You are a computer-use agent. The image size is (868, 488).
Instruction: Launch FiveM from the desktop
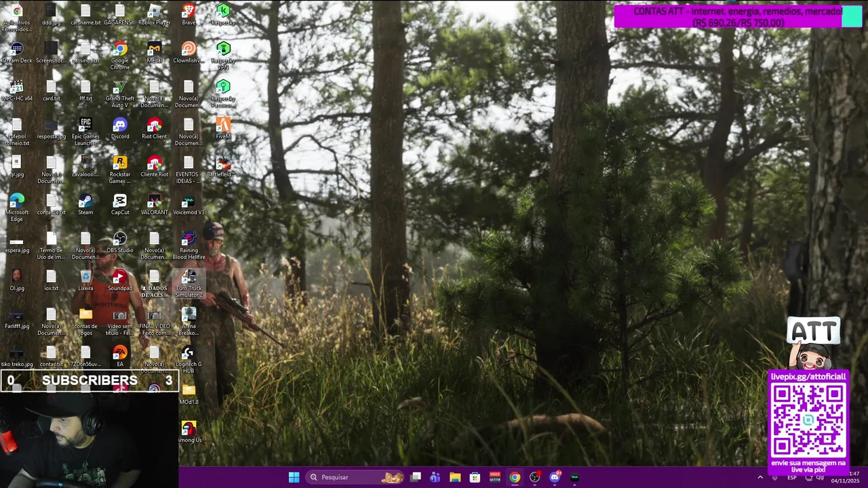(x=223, y=129)
